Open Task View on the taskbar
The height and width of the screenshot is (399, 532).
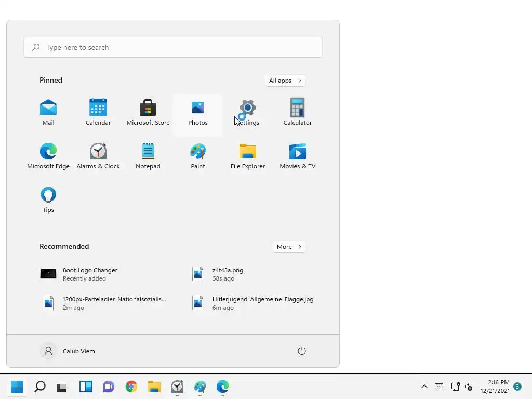point(63,387)
